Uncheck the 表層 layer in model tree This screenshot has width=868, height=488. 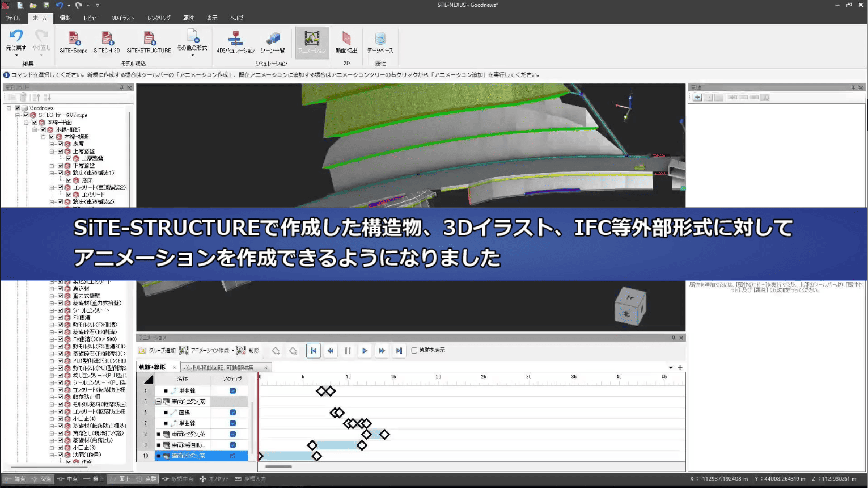(60, 144)
